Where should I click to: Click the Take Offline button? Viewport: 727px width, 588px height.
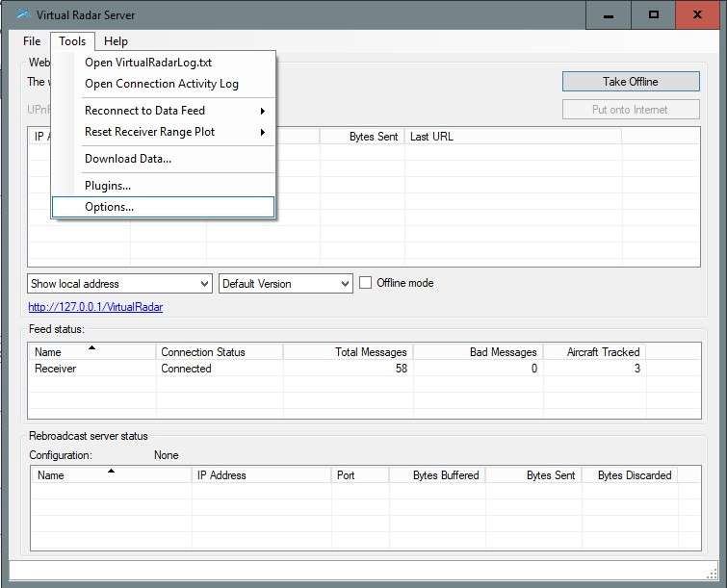click(631, 82)
